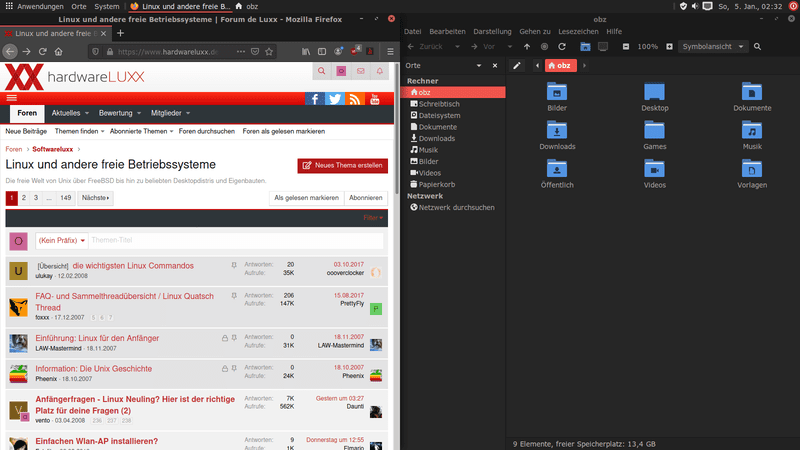Open Symbolansicht view mode dropdown
This screenshot has width=800, height=450.
point(713,46)
